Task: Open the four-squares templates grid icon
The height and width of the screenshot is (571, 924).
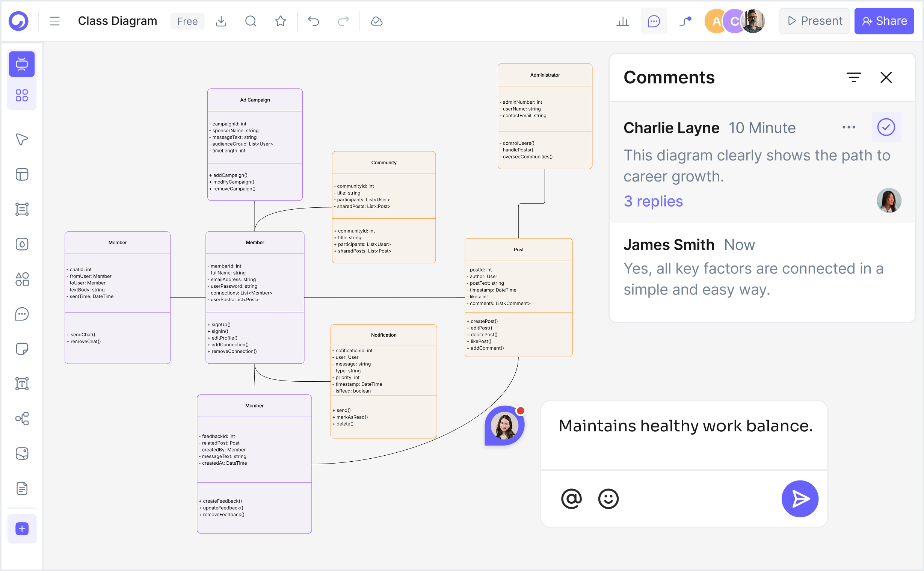Action: tap(22, 95)
